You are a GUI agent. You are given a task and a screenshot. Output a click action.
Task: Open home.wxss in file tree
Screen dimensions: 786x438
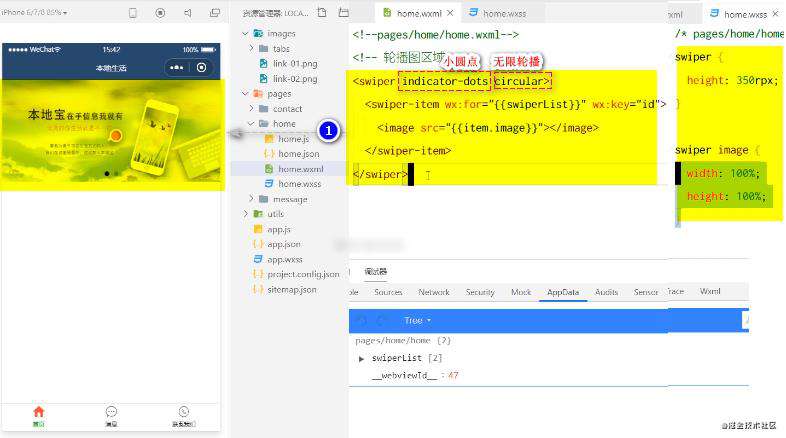(300, 184)
